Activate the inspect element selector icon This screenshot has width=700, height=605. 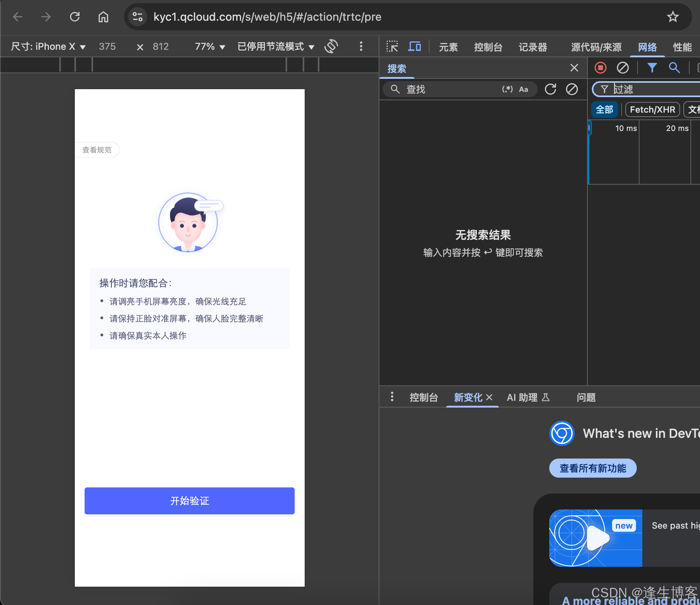click(392, 47)
